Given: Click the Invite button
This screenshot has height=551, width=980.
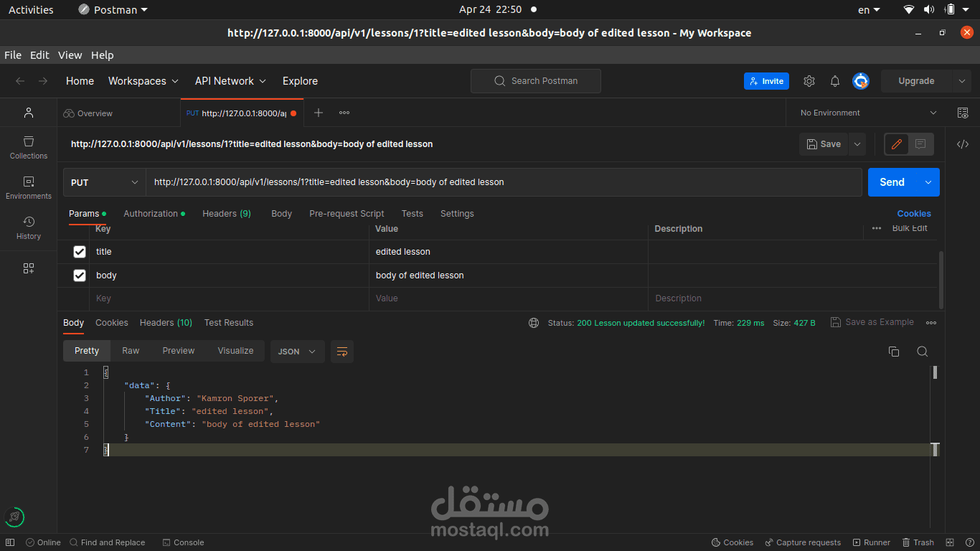Looking at the screenshot, I should click(x=766, y=81).
